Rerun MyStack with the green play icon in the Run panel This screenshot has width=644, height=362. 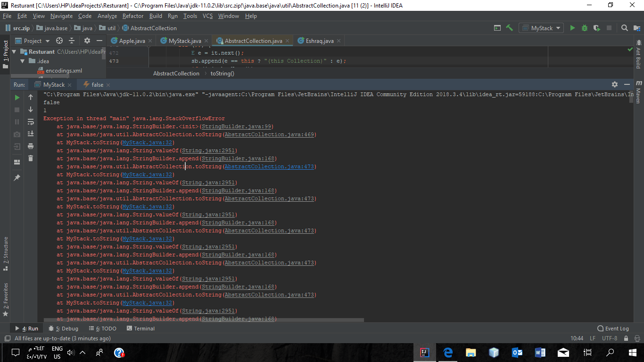(x=17, y=97)
